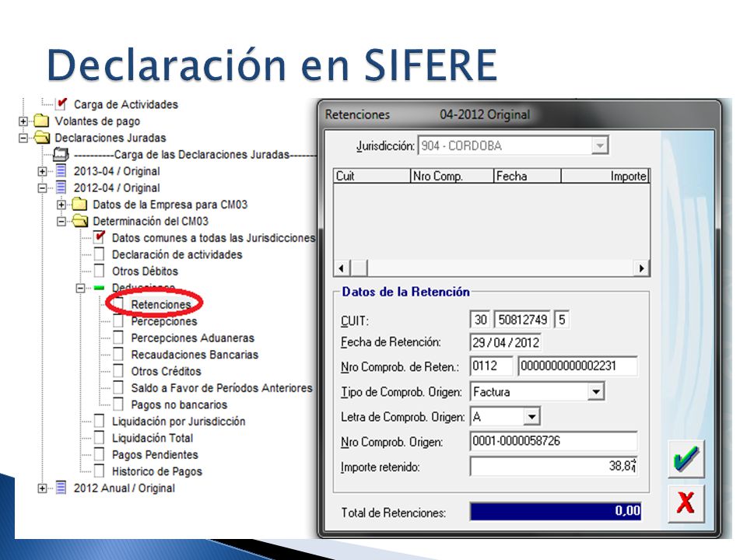
Task: Toggle the Carga de Actividades checkbox
Action: 61,103
